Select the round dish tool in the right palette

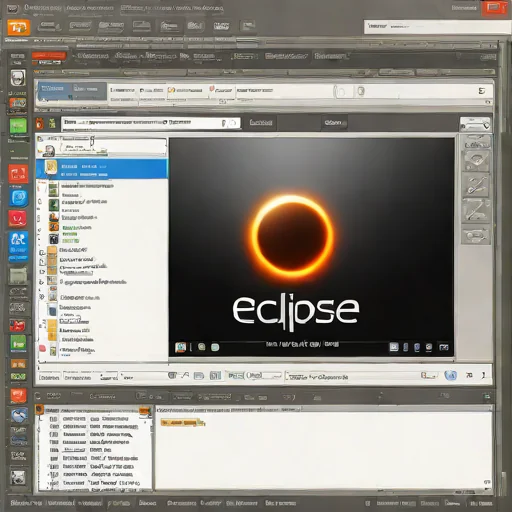476,160
